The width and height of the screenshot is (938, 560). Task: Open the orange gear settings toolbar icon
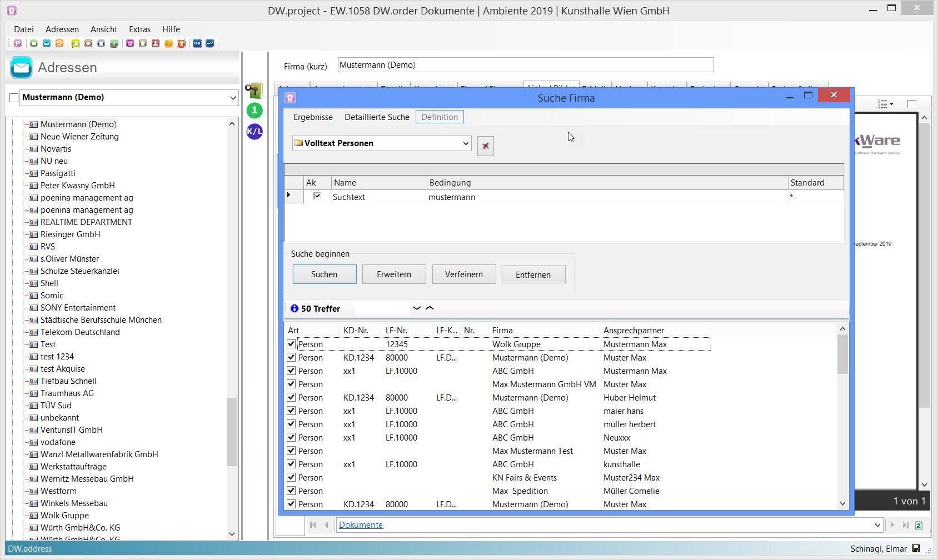pos(59,43)
